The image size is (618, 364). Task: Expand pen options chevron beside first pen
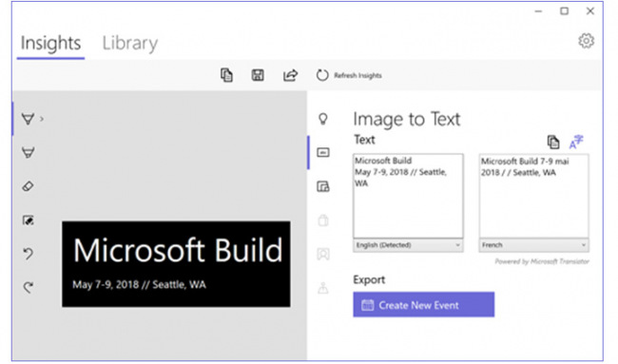(42, 119)
